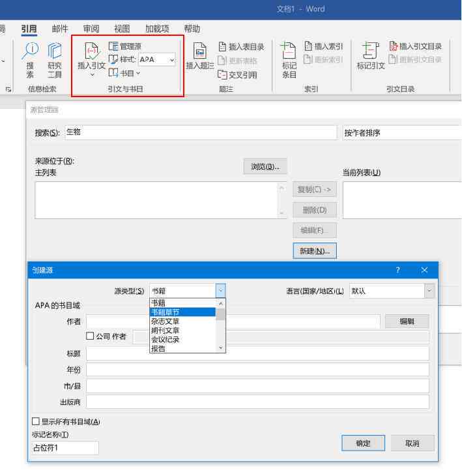Click the 出版商 input field

click(257, 402)
